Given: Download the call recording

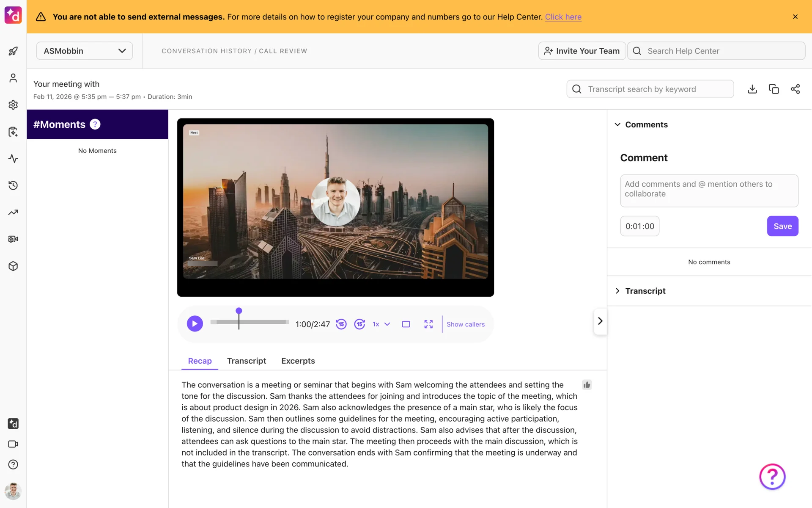Looking at the screenshot, I should (752, 89).
